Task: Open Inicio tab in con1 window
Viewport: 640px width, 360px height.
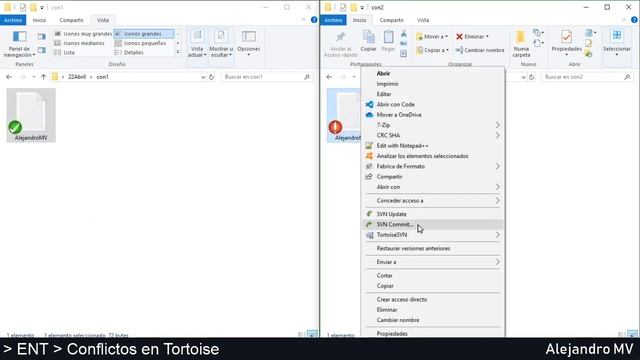Action: [x=40, y=20]
